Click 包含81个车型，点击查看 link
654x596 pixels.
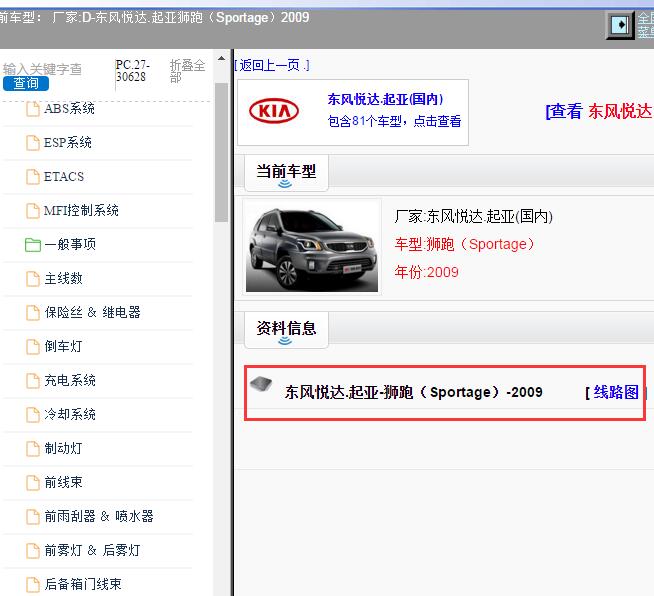click(395, 121)
